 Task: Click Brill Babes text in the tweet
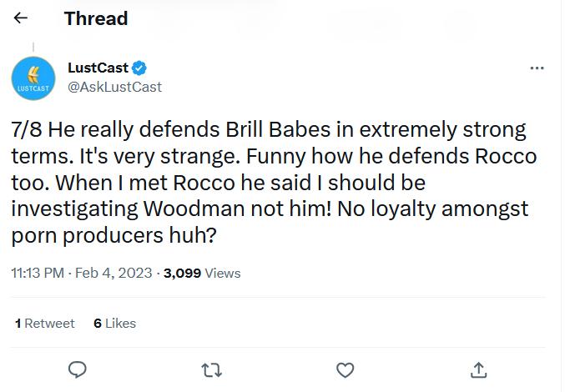coord(278,129)
